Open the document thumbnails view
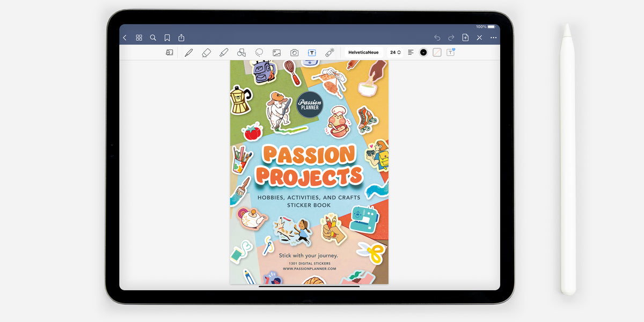644x322 pixels. pos(138,38)
